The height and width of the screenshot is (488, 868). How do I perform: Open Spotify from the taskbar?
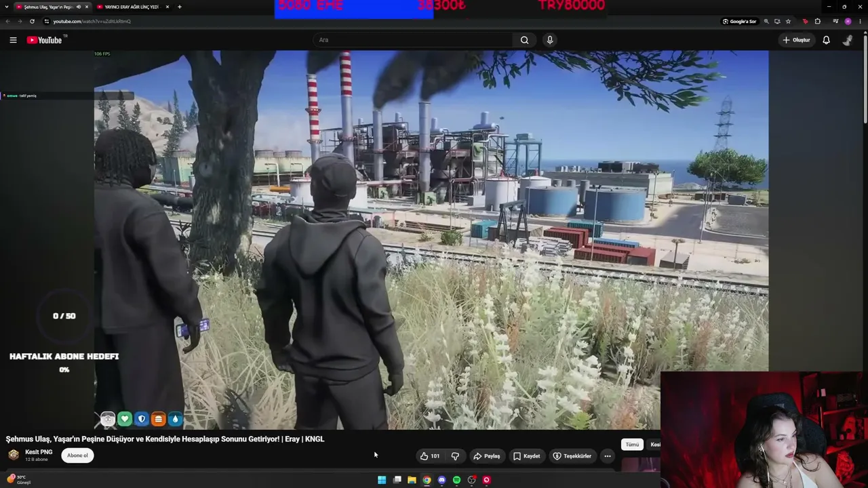pyautogui.click(x=456, y=480)
